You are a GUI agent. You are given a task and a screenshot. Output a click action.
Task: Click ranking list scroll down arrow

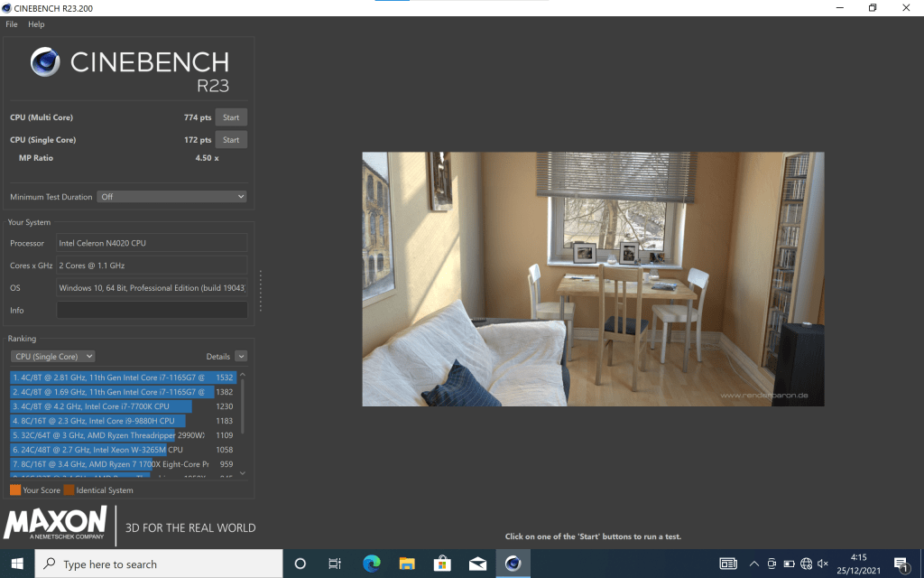pos(242,473)
